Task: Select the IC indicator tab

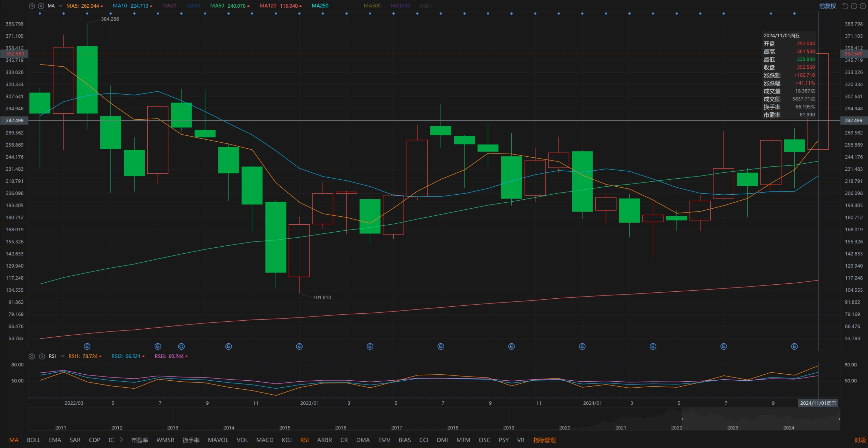Action: click(x=111, y=440)
